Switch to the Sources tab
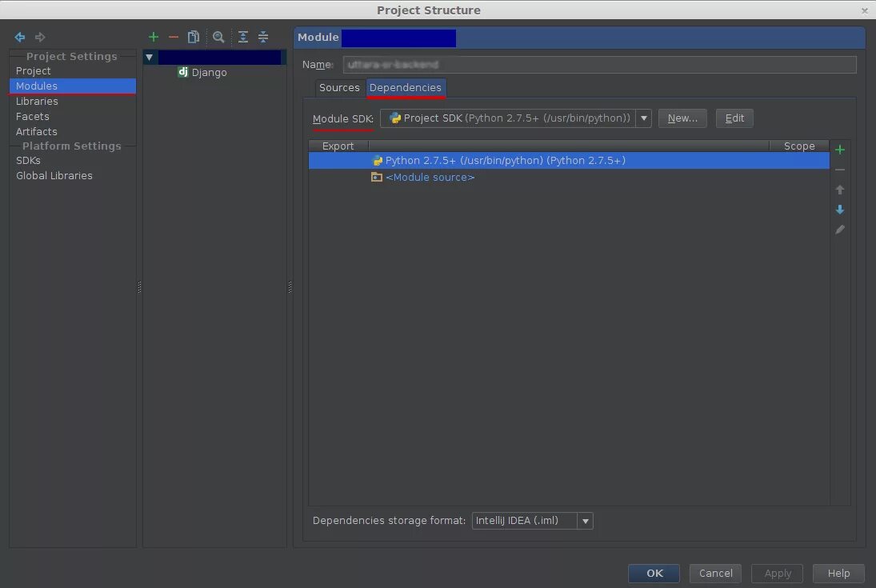The image size is (876, 588). point(339,88)
